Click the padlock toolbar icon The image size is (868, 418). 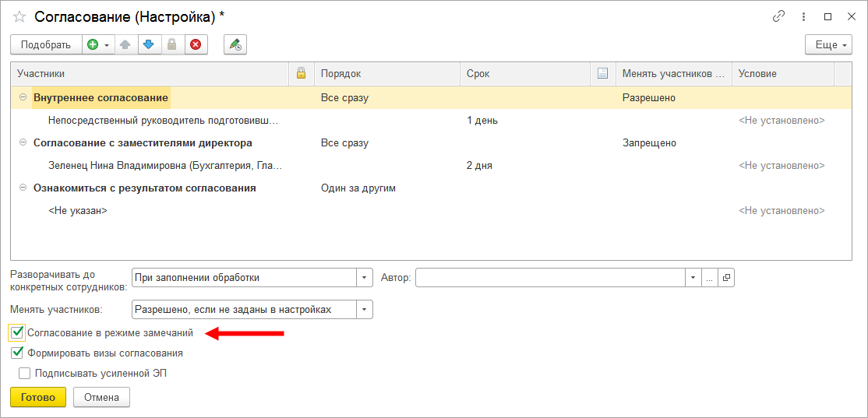pos(172,45)
